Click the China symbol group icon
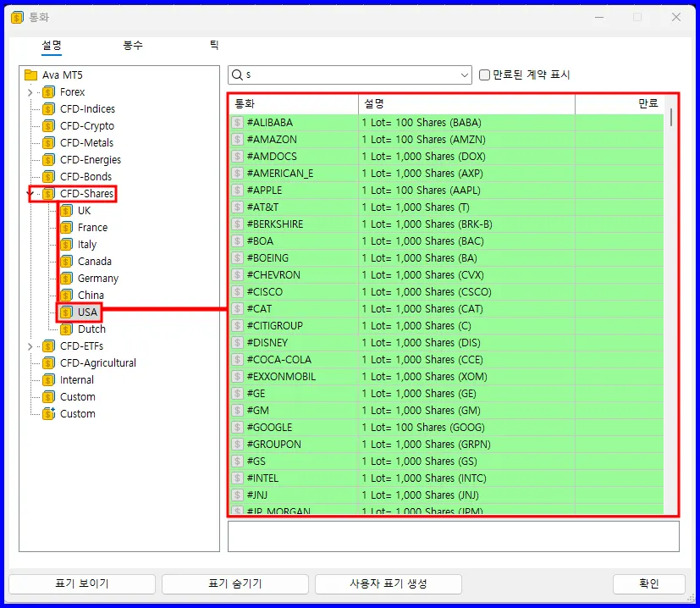Viewport: 700px width, 608px height. [x=66, y=296]
